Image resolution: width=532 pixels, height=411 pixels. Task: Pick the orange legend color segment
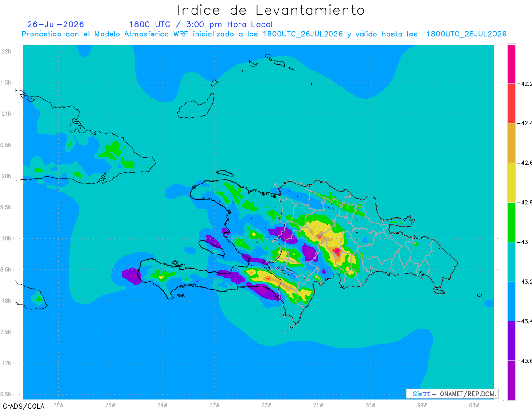(511, 143)
